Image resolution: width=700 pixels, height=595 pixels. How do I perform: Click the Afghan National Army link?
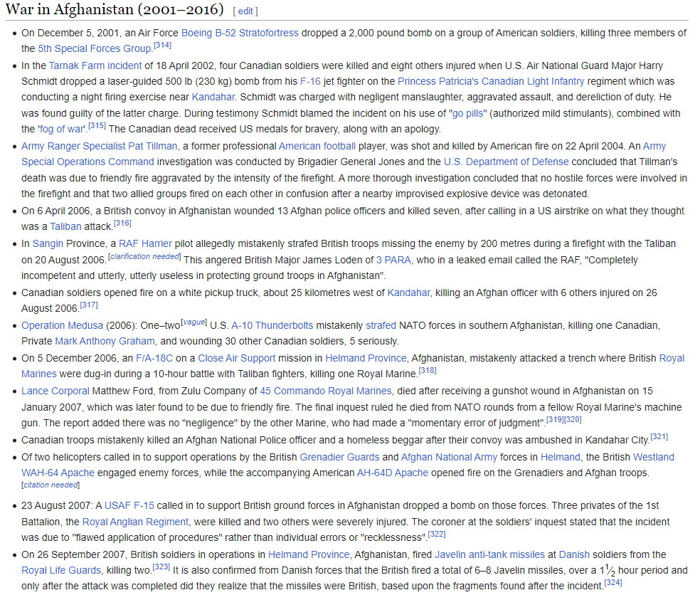(449, 457)
